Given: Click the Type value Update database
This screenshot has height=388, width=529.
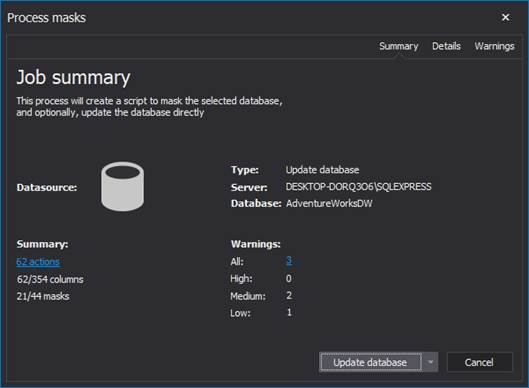Looking at the screenshot, I should 322,170.
